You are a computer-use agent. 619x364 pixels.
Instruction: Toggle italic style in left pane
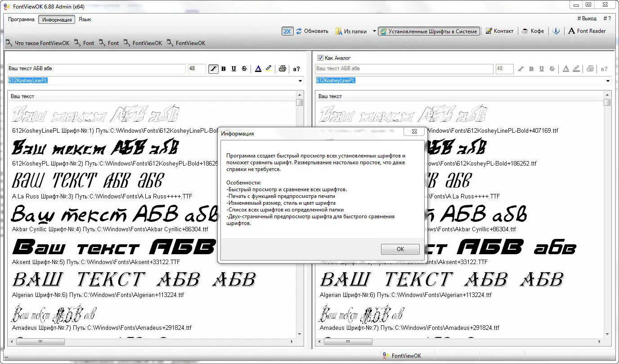tap(213, 69)
